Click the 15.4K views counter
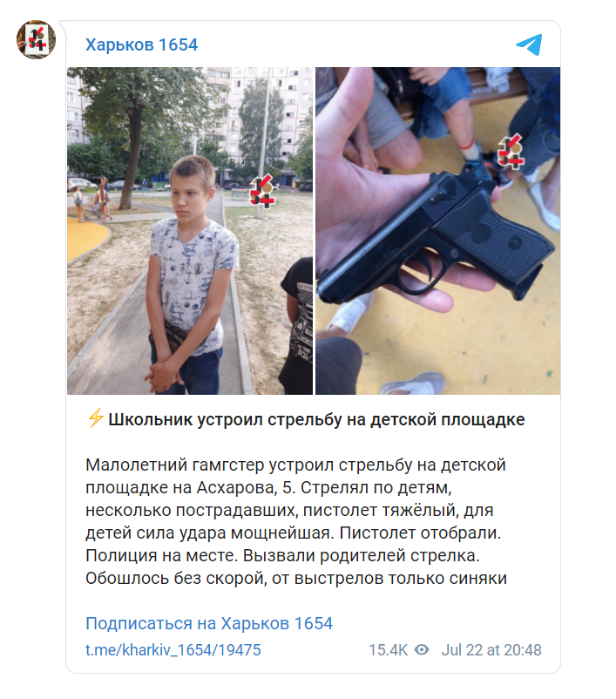Image resolution: width=616 pixels, height=699 pixels. [388, 650]
